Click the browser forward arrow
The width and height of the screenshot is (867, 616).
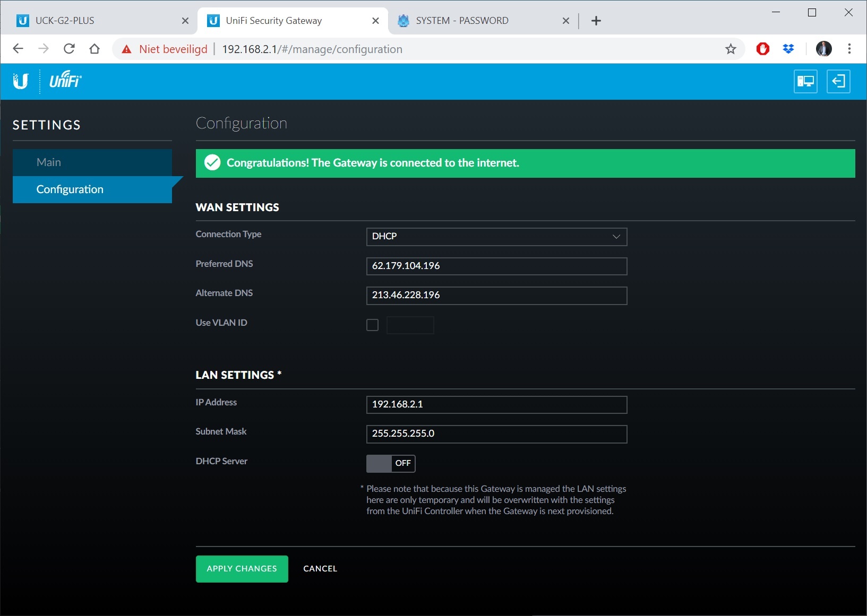[44, 49]
